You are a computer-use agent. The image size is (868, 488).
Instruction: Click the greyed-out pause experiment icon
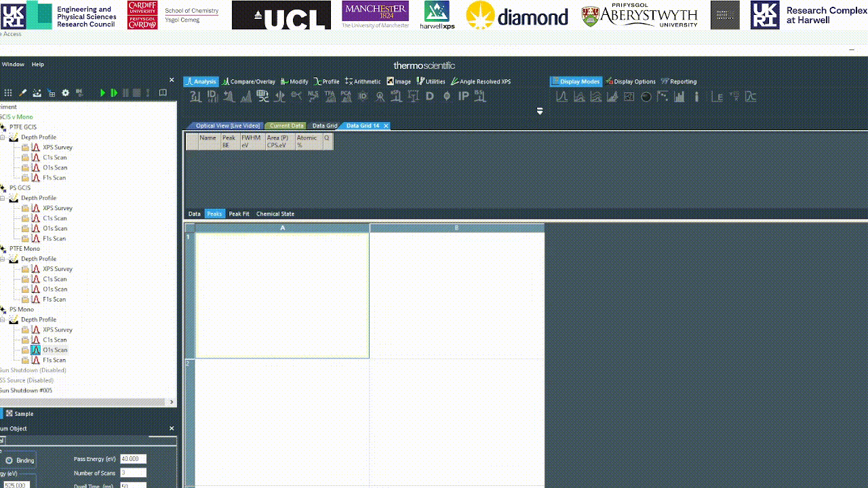[125, 93]
